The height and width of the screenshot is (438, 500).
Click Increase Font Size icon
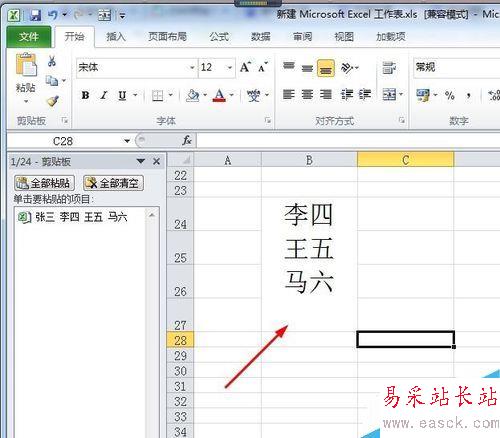245,67
